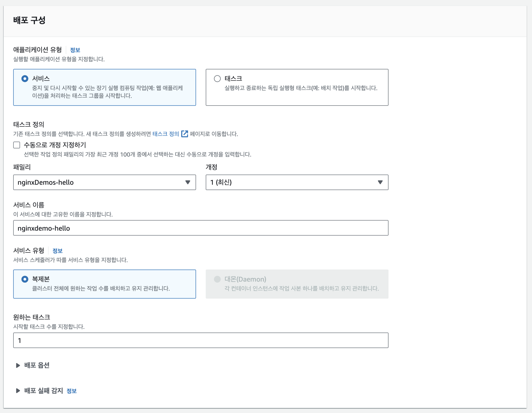
Task: Click the triangle icon beside 배포 옵션
Action: pyautogui.click(x=18, y=365)
